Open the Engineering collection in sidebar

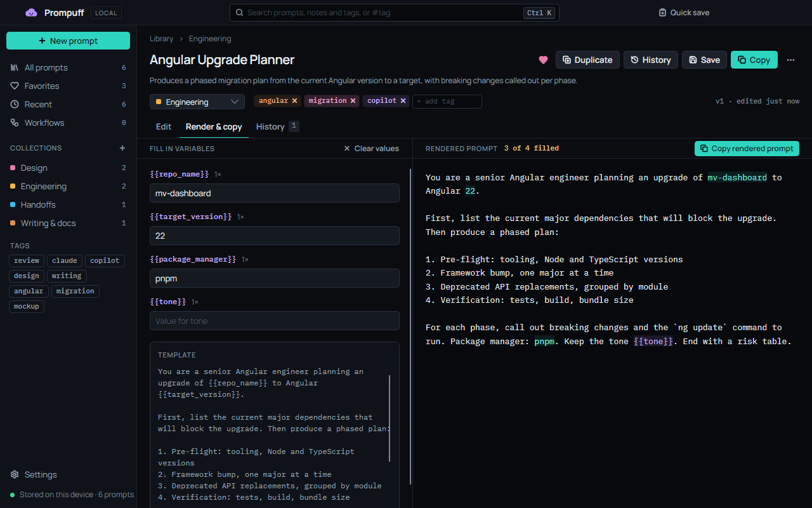tap(68, 186)
